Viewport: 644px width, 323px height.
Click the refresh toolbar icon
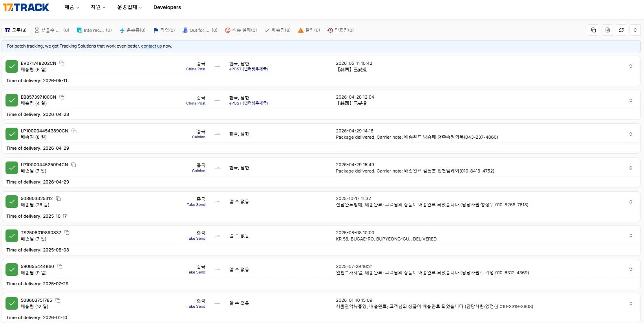coord(621,30)
